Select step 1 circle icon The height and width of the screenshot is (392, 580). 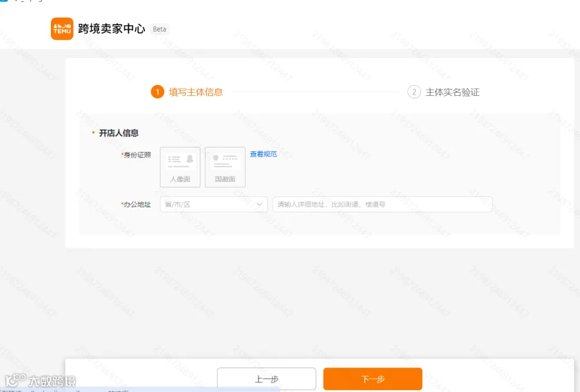coord(158,92)
